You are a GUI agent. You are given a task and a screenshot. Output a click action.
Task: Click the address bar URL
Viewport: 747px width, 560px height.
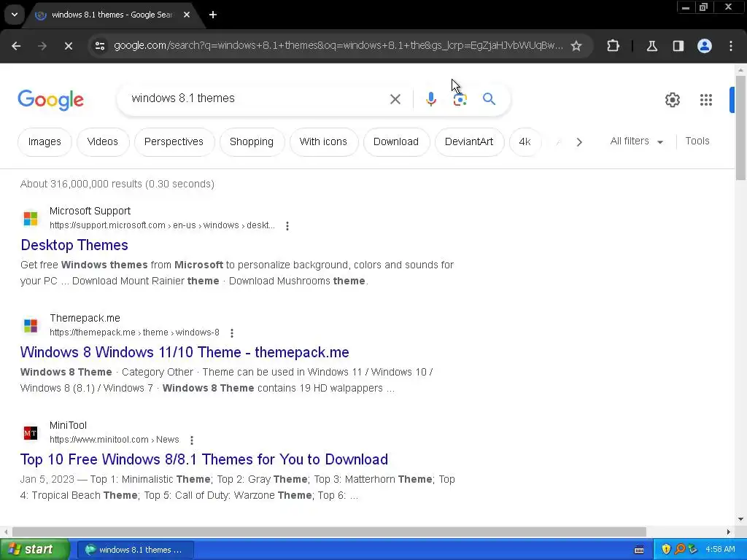click(338, 46)
